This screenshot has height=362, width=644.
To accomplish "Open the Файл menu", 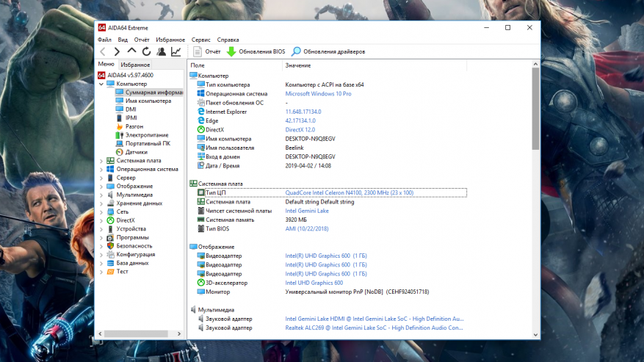I will 105,40.
